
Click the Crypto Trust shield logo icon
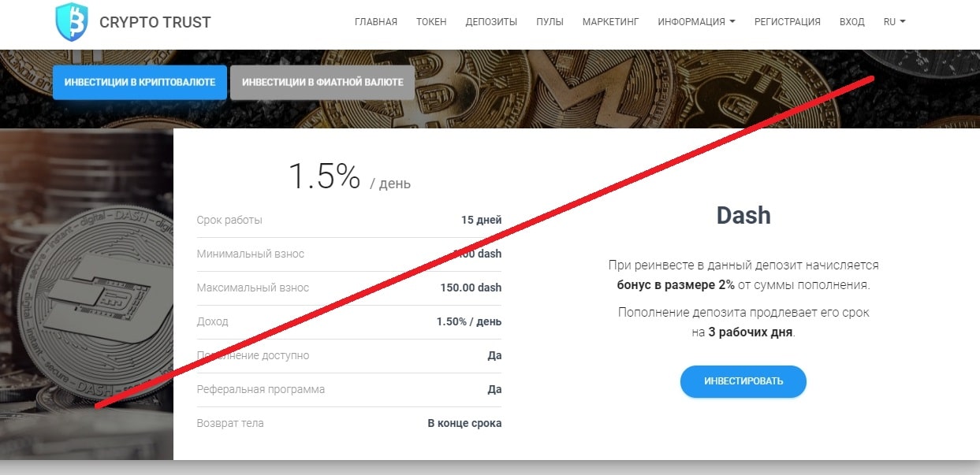[71, 22]
